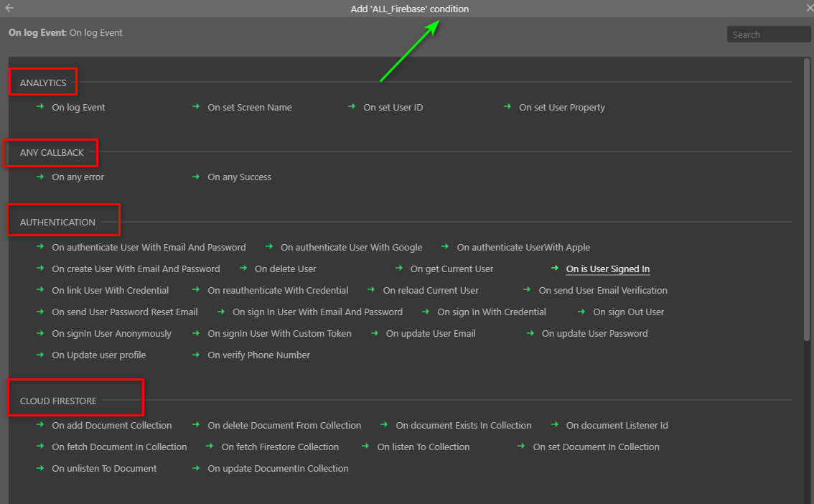Screen dimensions: 814x504
Task: Select On set User ID condition
Action: click(393, 108)
